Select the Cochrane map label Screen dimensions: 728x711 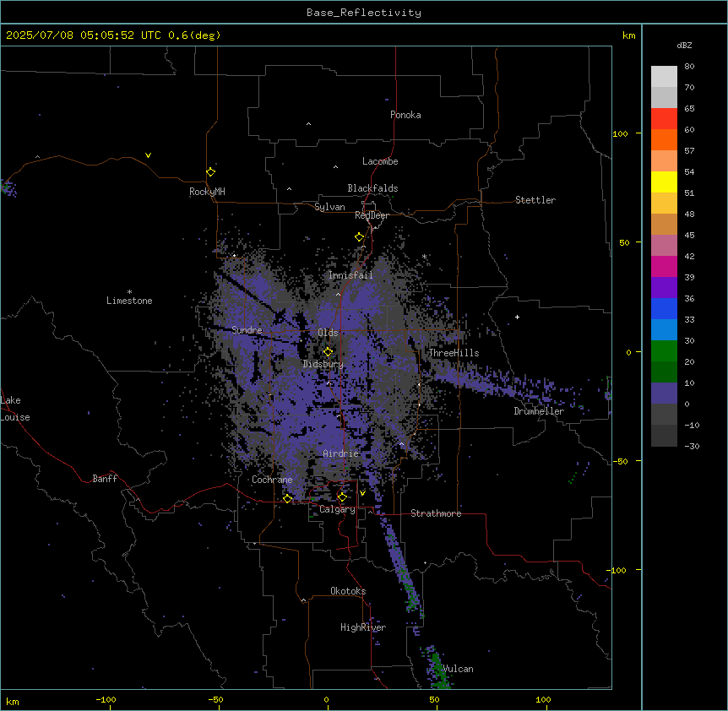[272, 480]
